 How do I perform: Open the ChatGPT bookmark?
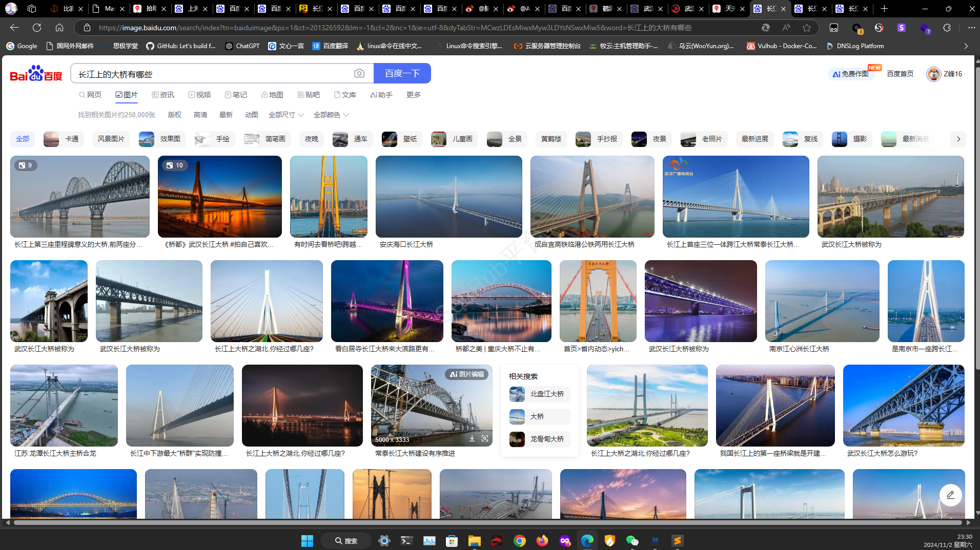point(242,46)
